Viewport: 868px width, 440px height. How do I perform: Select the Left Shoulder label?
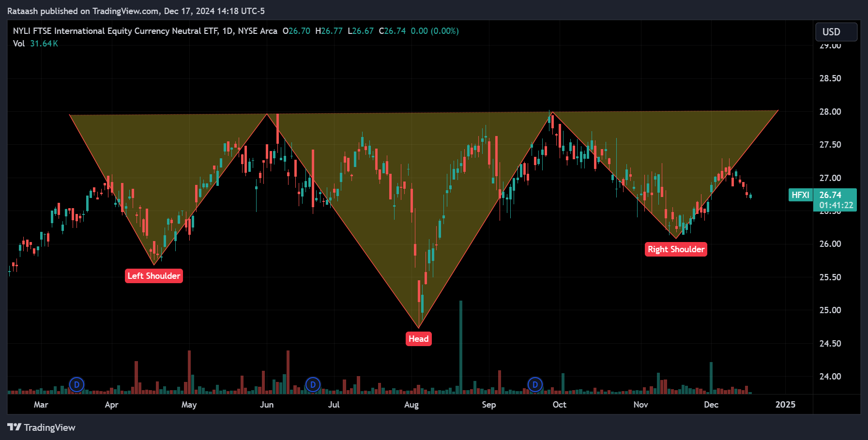154,276
